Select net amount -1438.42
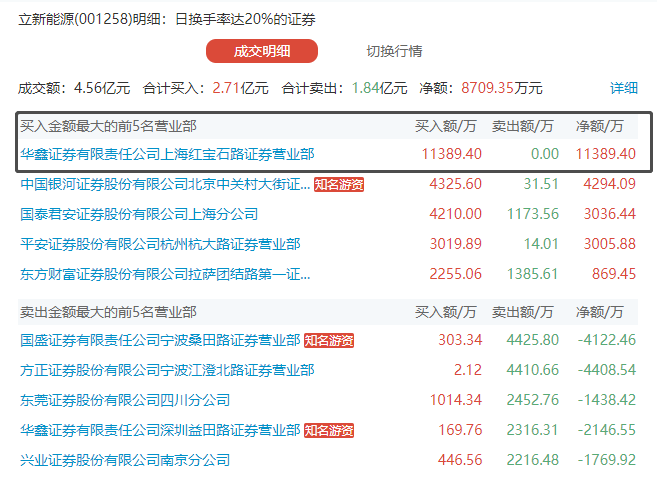 point(607,400)
